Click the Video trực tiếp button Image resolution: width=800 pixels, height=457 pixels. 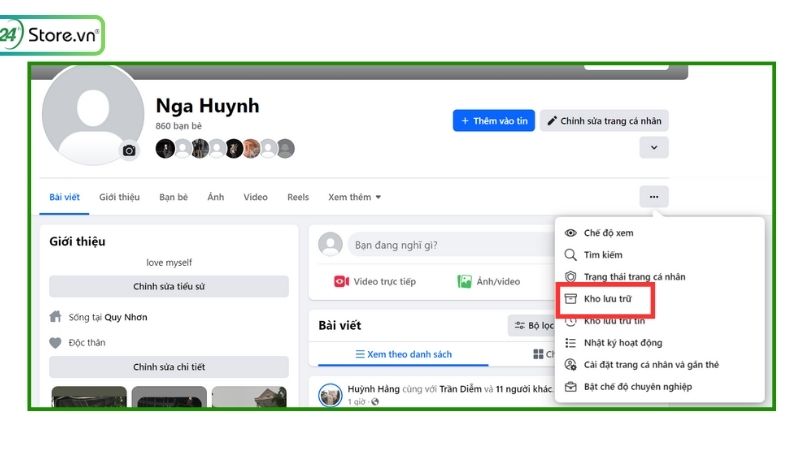(375, 282)
